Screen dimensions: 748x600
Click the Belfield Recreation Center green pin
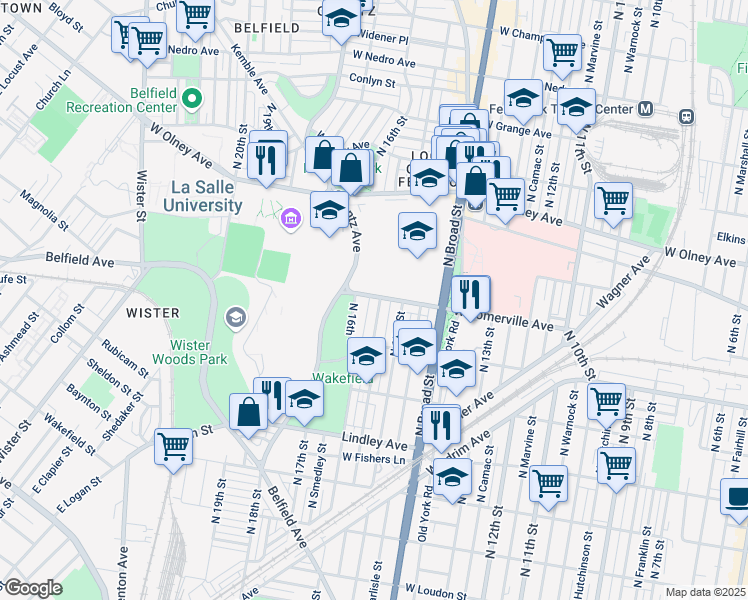[192, 100]
